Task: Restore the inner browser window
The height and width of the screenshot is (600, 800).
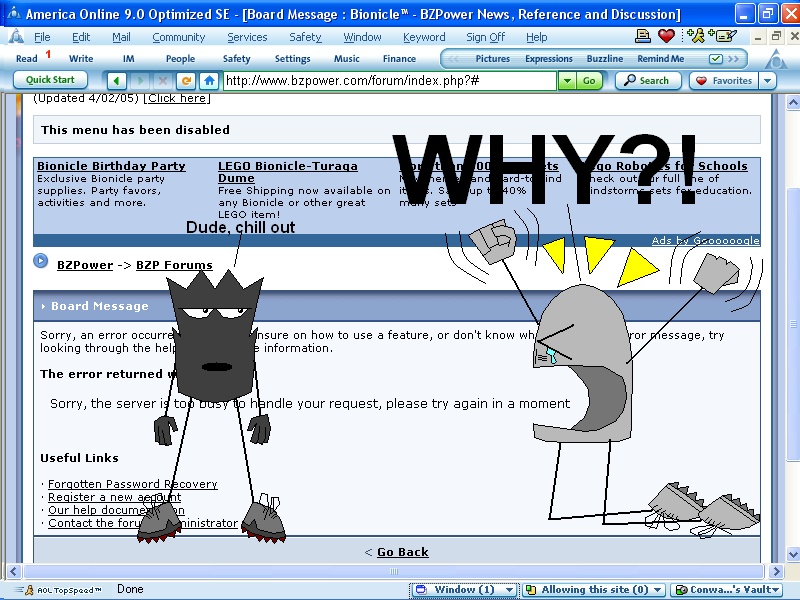Action: point(776,36)
